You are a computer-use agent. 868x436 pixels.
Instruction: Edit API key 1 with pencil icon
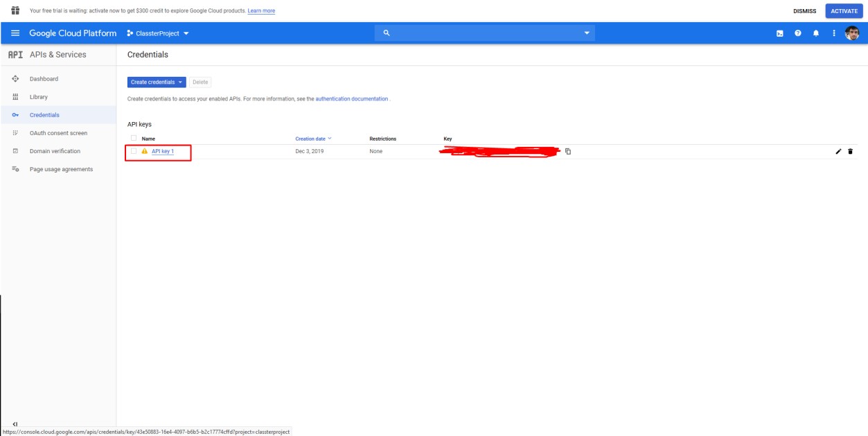coord(839,151)
